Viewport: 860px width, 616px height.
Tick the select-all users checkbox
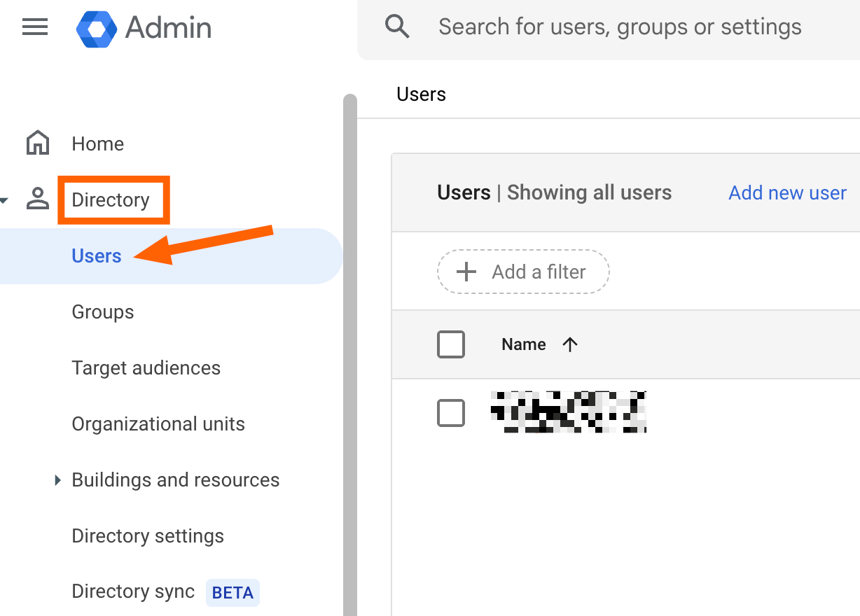click(451, 344)
